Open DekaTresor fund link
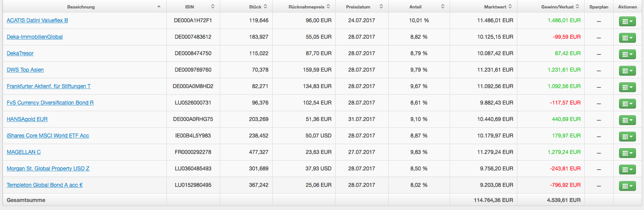This screenshot has width=644, height=210. point(20,53)
